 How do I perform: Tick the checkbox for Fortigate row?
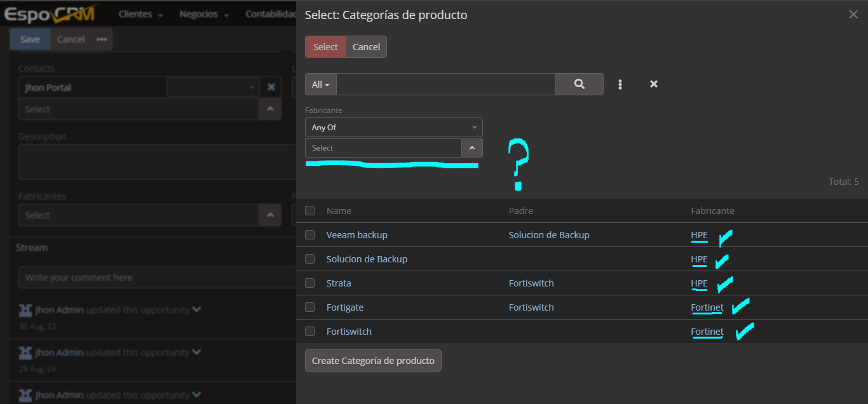[310, 307]
